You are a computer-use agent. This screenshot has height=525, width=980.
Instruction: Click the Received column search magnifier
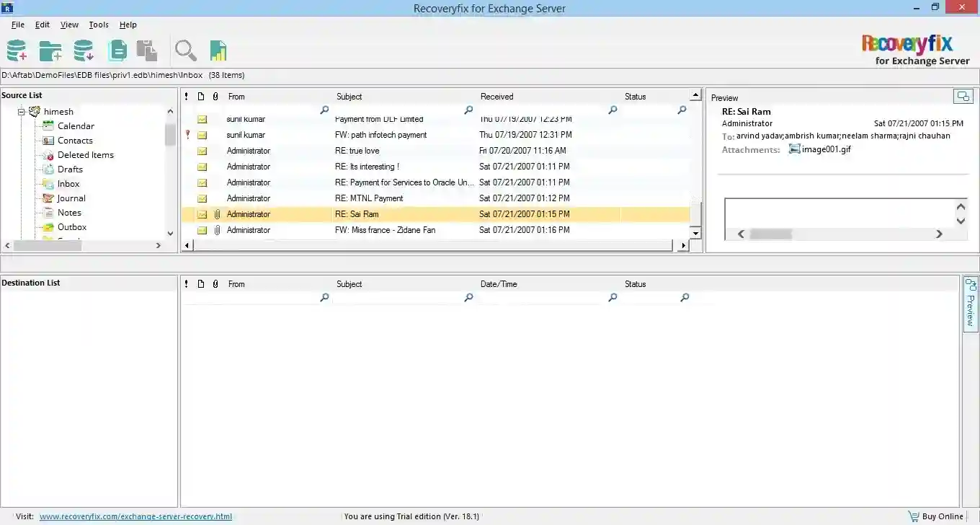(x=612, y=110)
